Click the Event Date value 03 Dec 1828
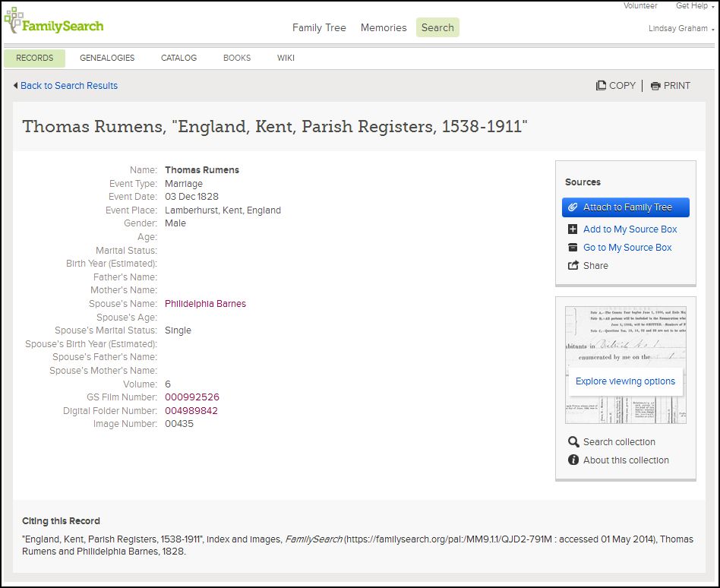Screen dimensions: 720x588 191,197
